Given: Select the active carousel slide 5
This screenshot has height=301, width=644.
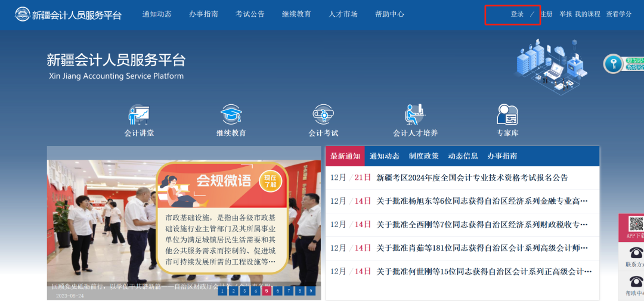Looking at the screenshot, I should (267, 291).
